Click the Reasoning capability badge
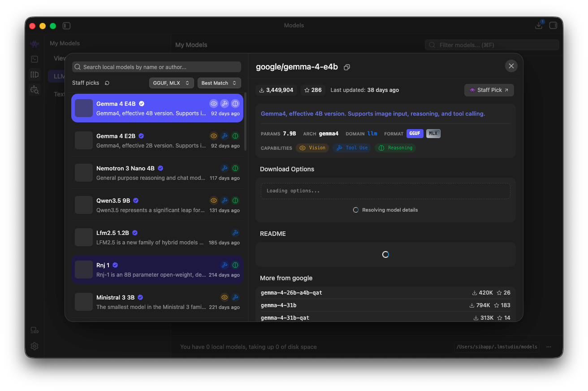 [x=395, y=148]
